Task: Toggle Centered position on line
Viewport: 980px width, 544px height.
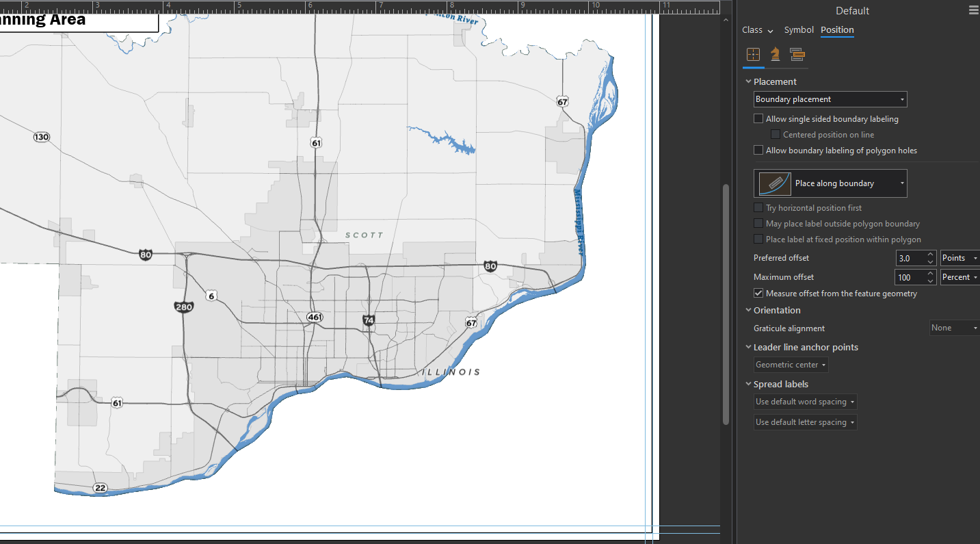Action: click(775, 134)
